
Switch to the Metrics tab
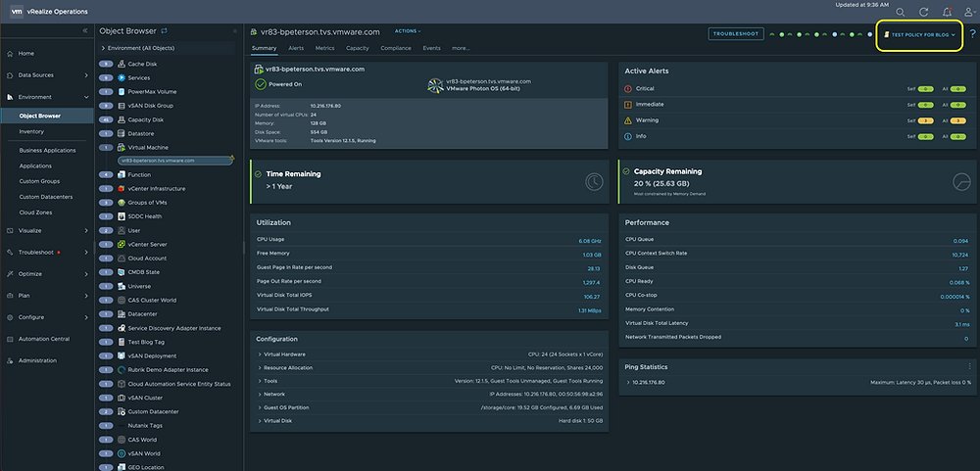324,47
